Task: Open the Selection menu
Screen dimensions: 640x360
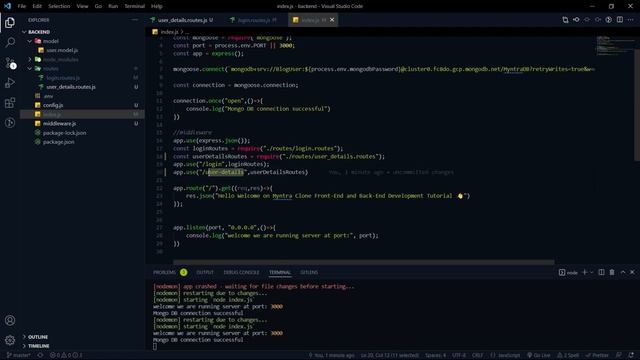Action: coord(59,6)
